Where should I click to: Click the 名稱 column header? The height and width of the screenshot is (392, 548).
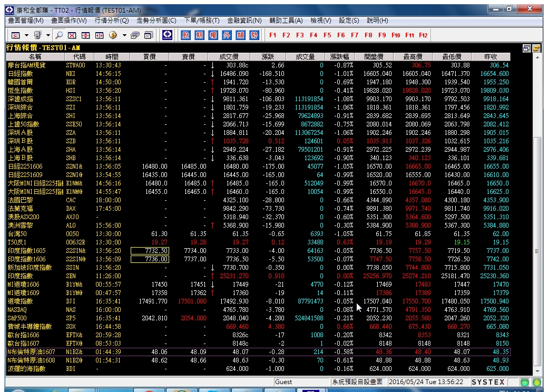point(35,56)
